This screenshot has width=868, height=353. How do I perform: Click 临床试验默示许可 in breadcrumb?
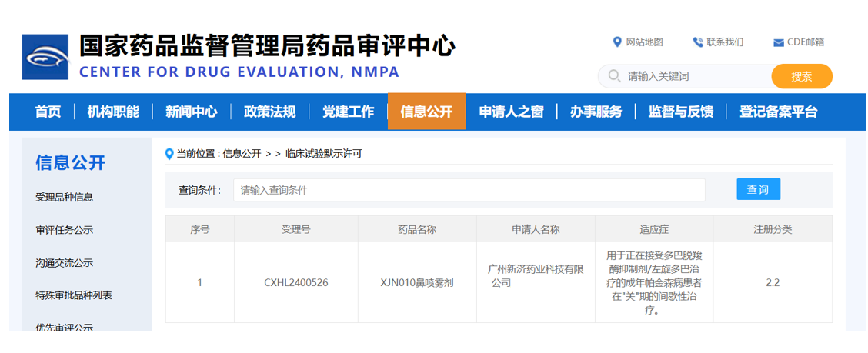click(x=324, y=154)
